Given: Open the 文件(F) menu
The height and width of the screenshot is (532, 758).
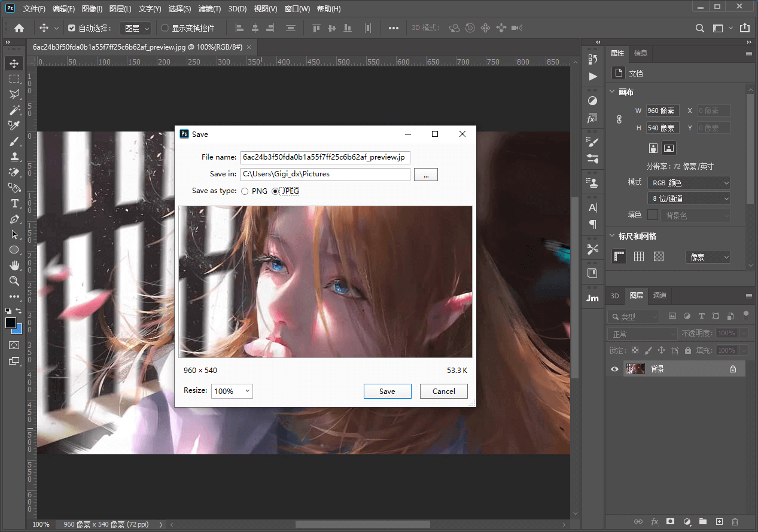Looking at the screenshot, I should pyautogui.click(x=34, y=9).
